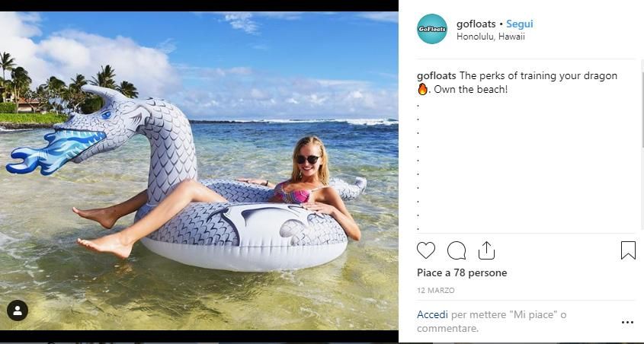Click the dragon float photo
Viewport: 644px width, 344px height.
(199, 170)
